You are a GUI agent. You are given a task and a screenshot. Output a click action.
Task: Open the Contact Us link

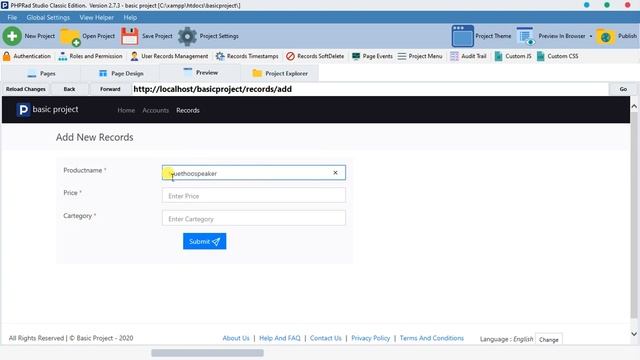[x=325, y=338]
